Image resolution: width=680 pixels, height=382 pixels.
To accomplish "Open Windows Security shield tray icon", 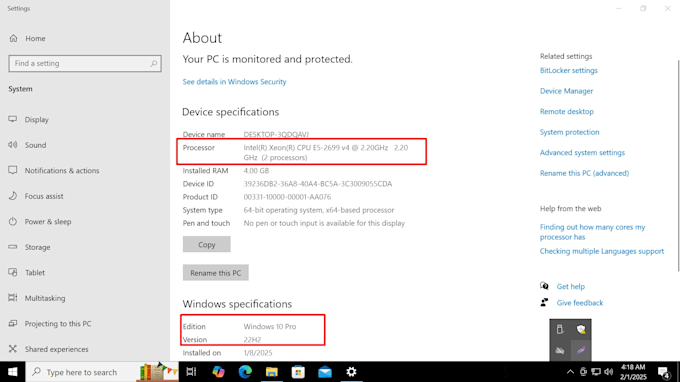I will pos(581,330).
